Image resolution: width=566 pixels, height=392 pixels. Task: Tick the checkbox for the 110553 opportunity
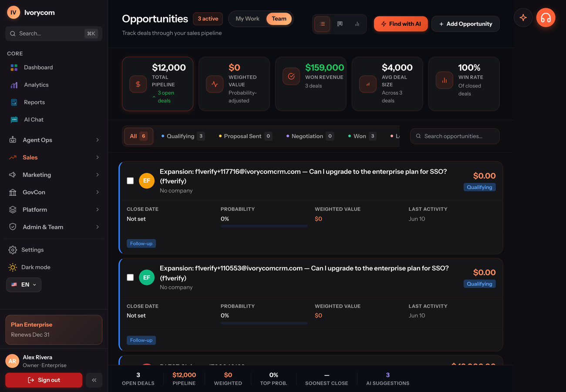130,277
